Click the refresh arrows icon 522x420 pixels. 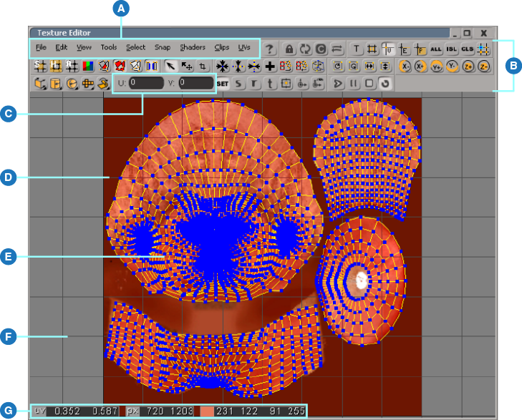point(305,49)
